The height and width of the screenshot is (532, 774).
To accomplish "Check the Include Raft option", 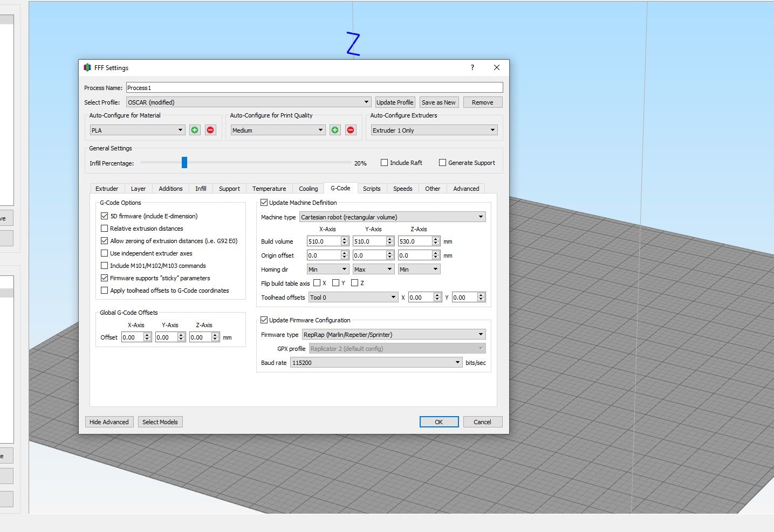I will pos(384,162).
